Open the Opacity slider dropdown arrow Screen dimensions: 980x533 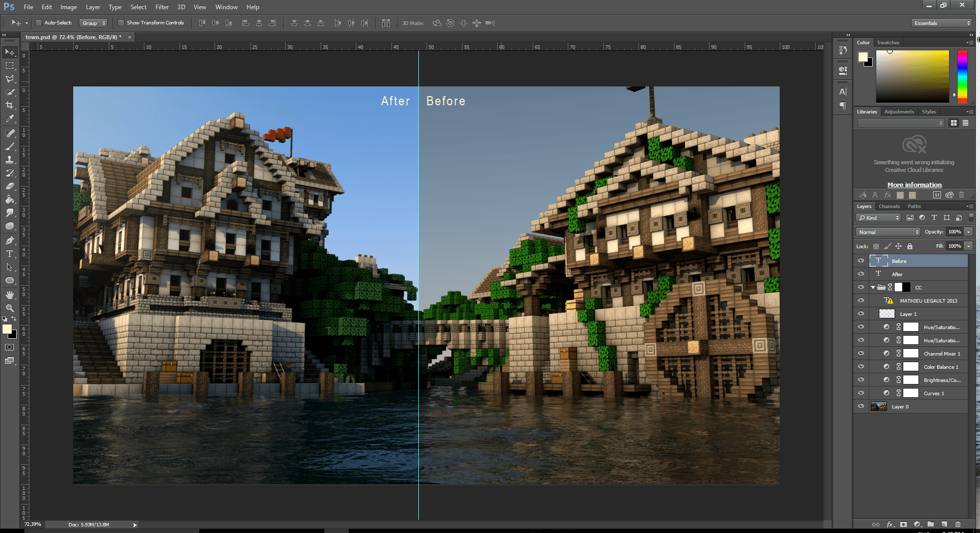click(x=969, y=232)
